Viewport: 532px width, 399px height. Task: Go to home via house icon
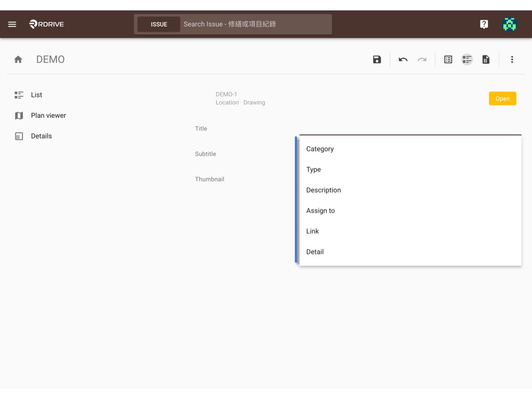[18, 59]
